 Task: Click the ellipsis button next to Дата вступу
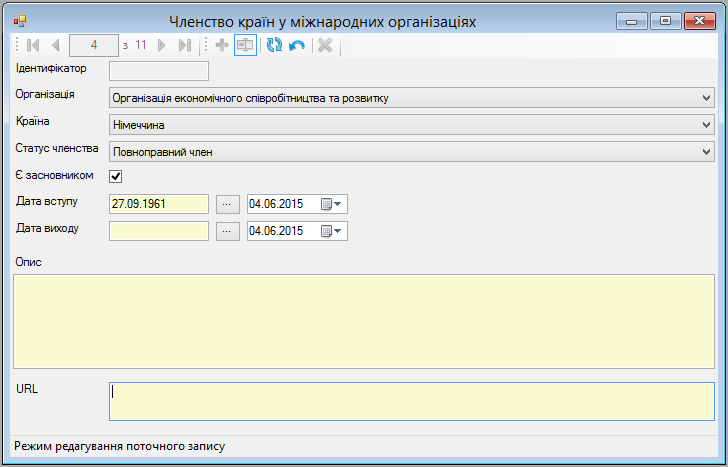(x=228, y=204)
